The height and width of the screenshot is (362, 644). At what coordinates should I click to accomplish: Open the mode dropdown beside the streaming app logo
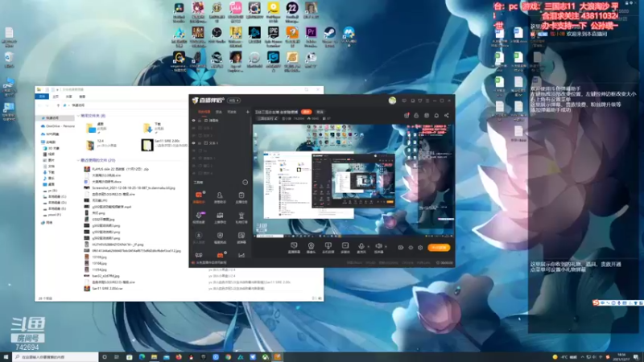(233, 101)
